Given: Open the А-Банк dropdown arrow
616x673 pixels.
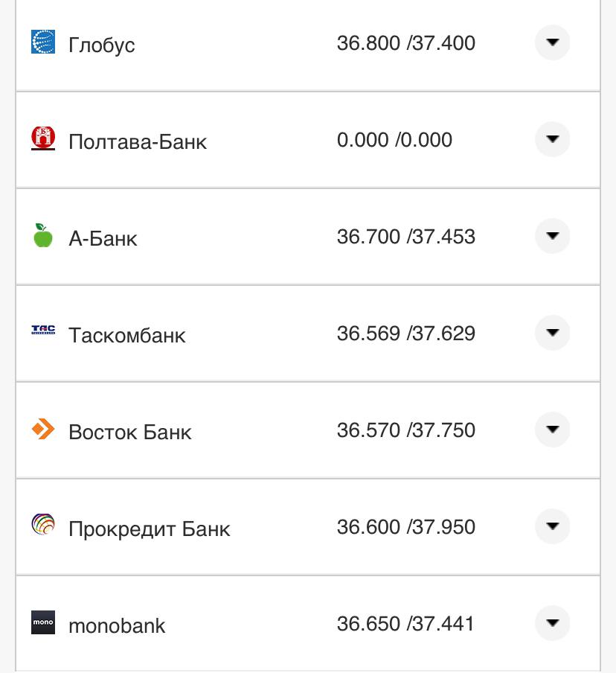Looking at the screenshot, I should click(552, 236).
